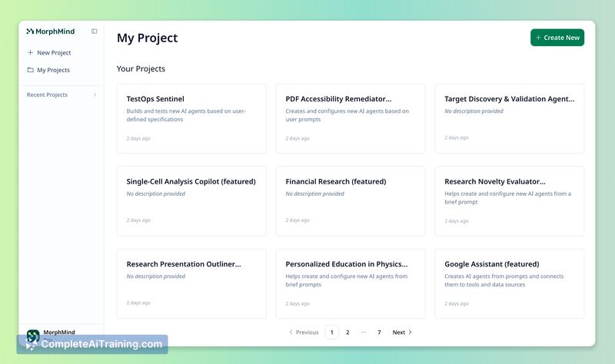Click the 2 days ago timestamp on Google Assistant
Viewport: 615px width, 364px height.
pyautogui.click(x=457, y=303)
